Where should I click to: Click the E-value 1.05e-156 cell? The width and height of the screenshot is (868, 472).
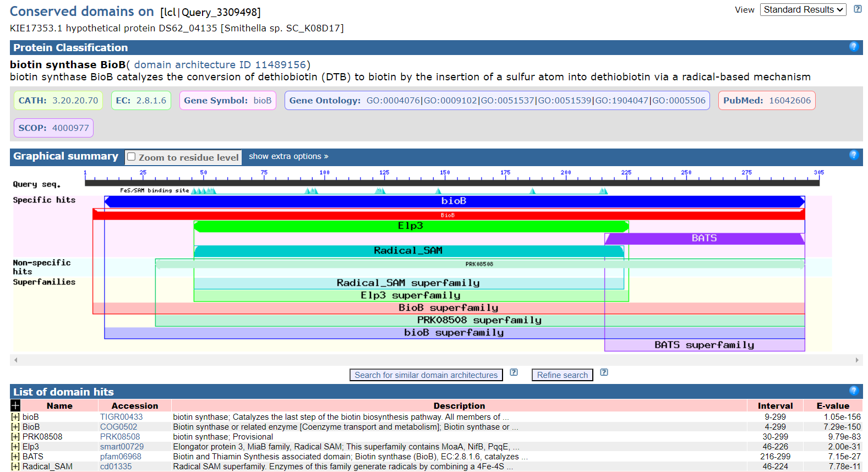(x=842, y=417)
